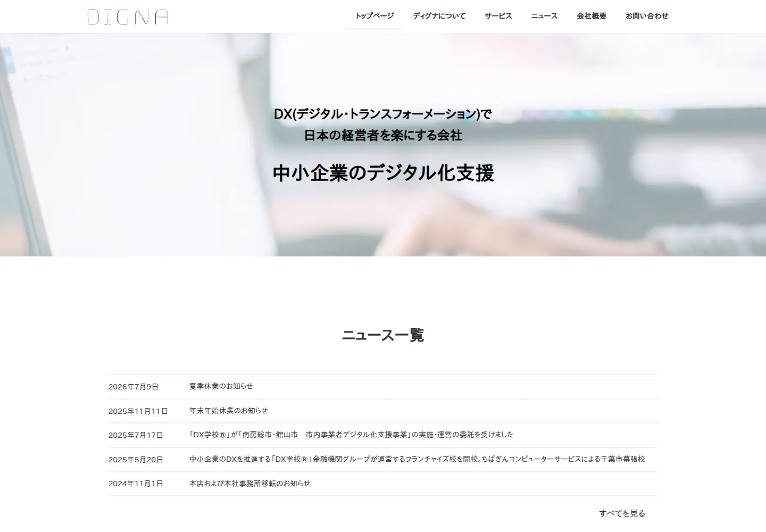Image resolution: width=766 pixels, height=532 pixels.
Task: Go to the サービス menu item
Action: coord(498,16)
